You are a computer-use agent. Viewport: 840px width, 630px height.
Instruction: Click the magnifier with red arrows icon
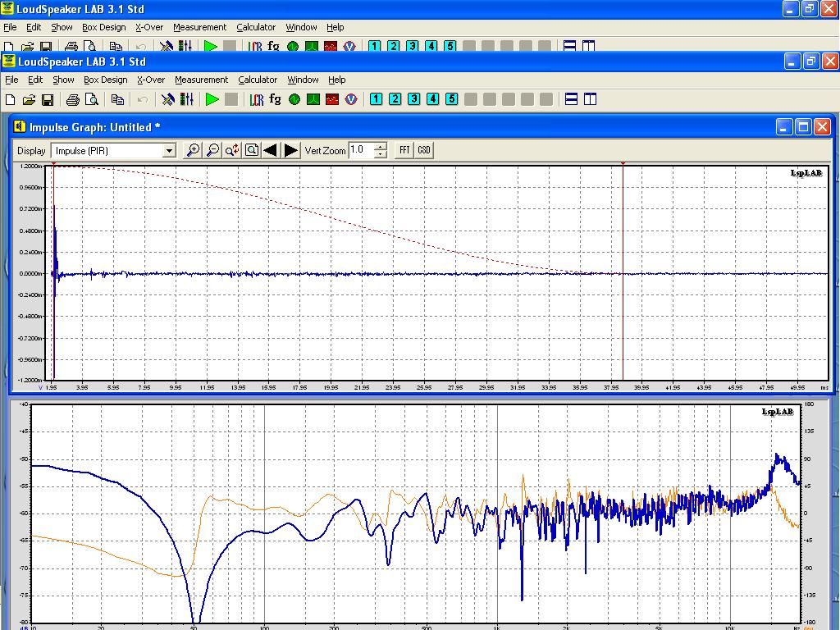coord(232,151)
